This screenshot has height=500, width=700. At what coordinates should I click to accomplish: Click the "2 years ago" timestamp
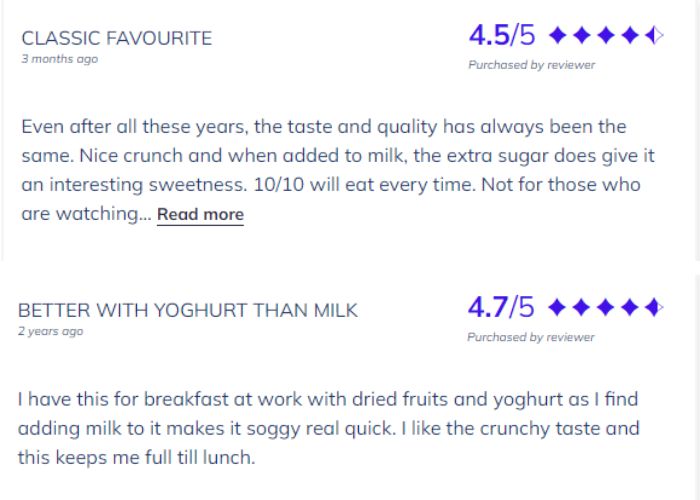point(51,331)
